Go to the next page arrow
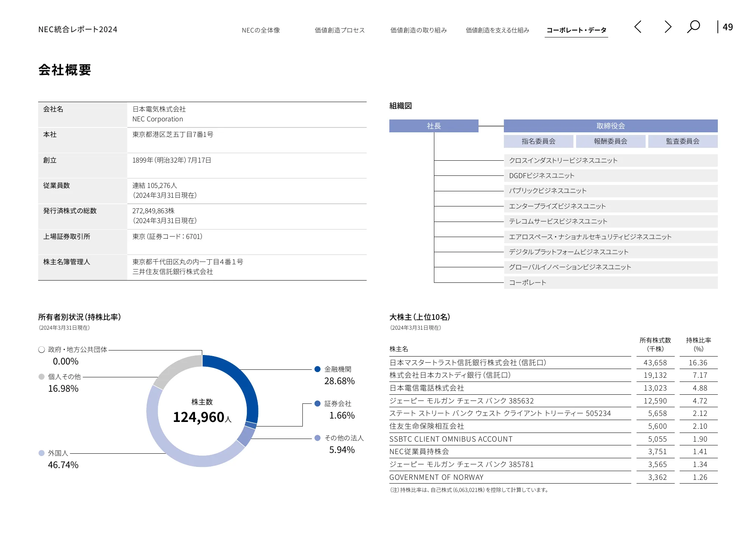 (668, 27)
